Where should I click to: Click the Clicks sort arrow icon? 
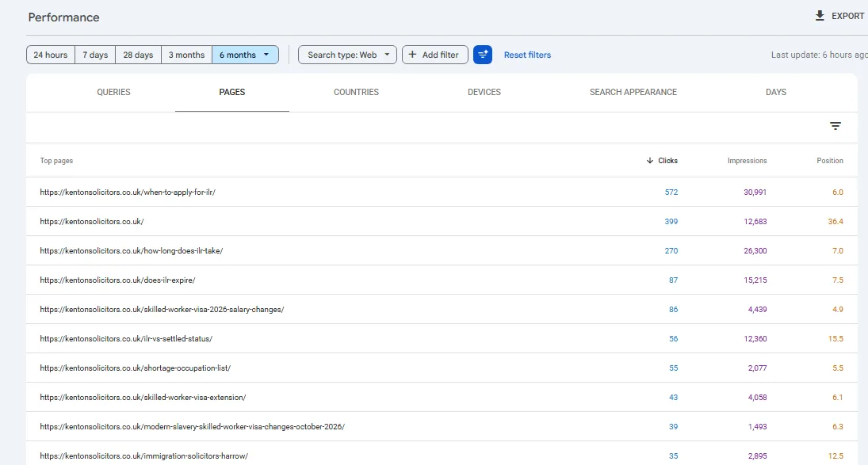(650, 160)
